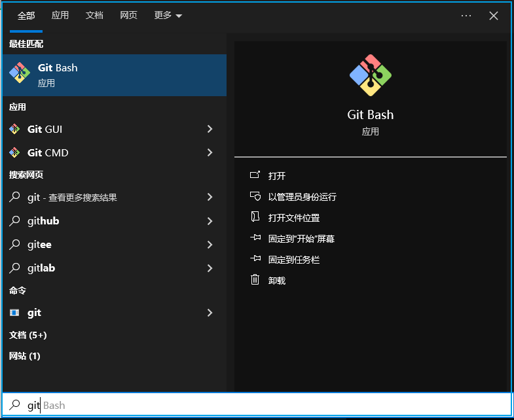Click the magnifier icon beside gitee

pyautogui.click(x=14, y=245)
